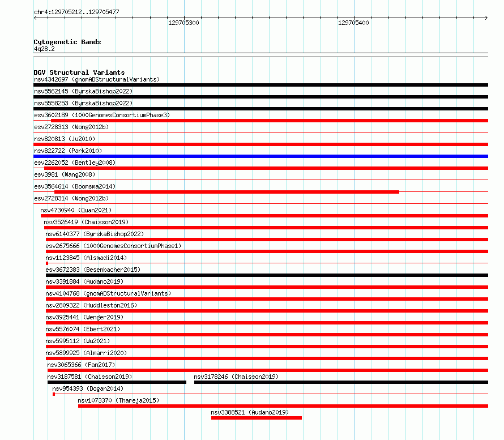
Task: Open esv3564614 Boomsma2014 label
Action: coord(75,186)
